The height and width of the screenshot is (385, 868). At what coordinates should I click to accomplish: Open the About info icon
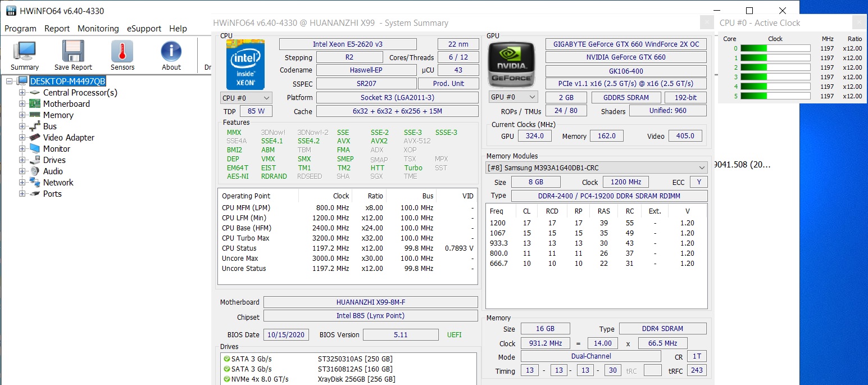171,51
